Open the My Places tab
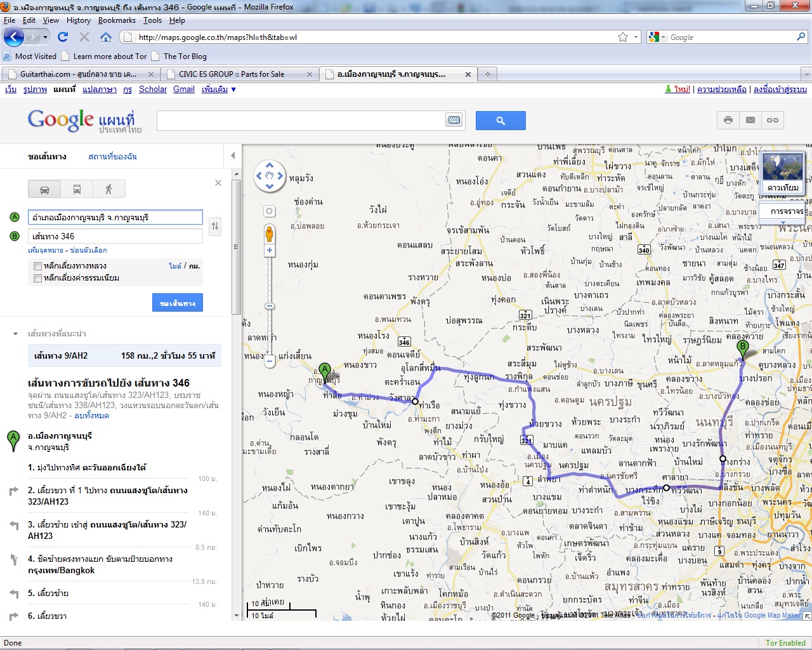812x650 pixels. (x=112, y=156)
